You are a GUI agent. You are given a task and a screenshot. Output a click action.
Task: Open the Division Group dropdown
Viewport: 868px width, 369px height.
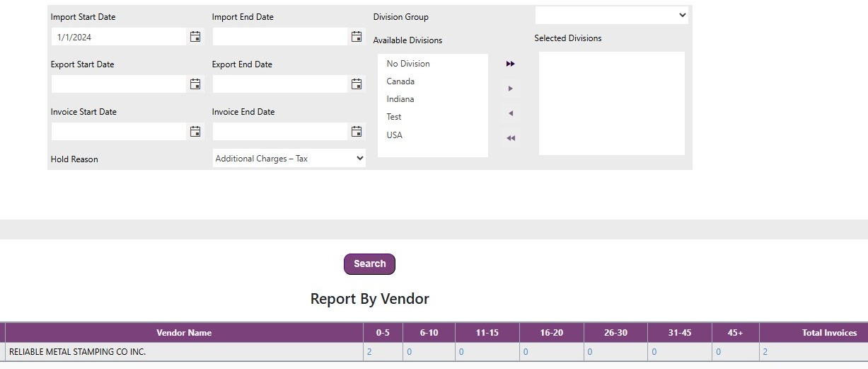click(x=611, y=15)
